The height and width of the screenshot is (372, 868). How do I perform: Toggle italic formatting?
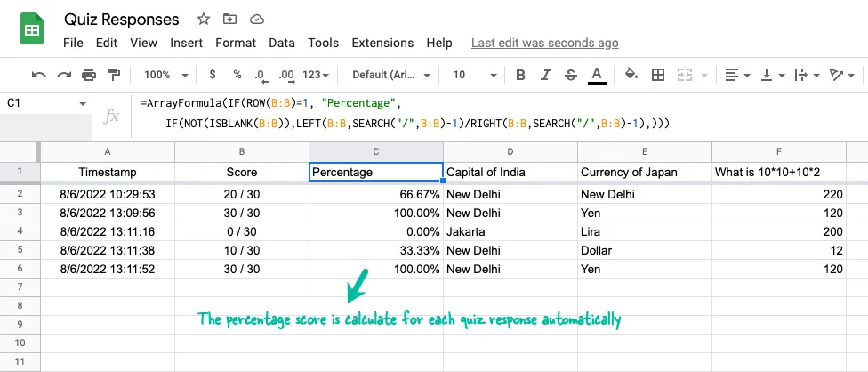tap(546, 75)
